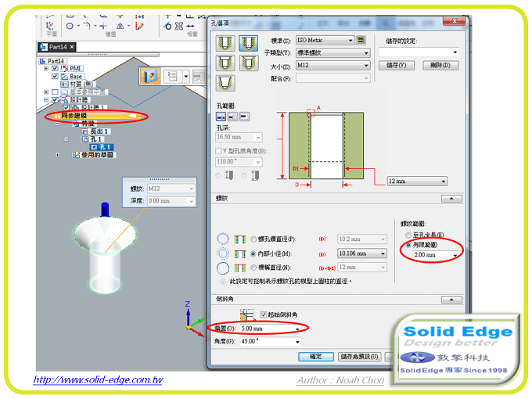
Task: Click the third hole extent icon
Action: pos(244,116)
